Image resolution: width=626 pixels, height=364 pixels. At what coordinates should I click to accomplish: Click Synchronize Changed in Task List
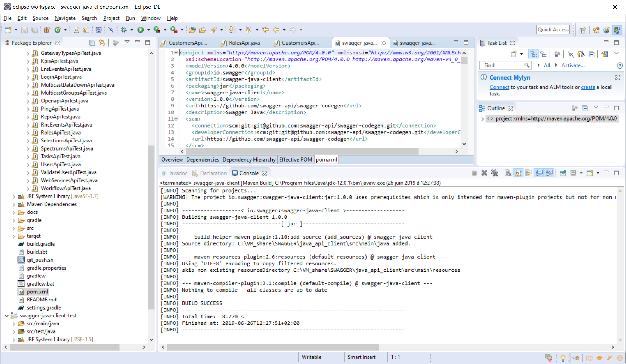[x=604, y=54]
